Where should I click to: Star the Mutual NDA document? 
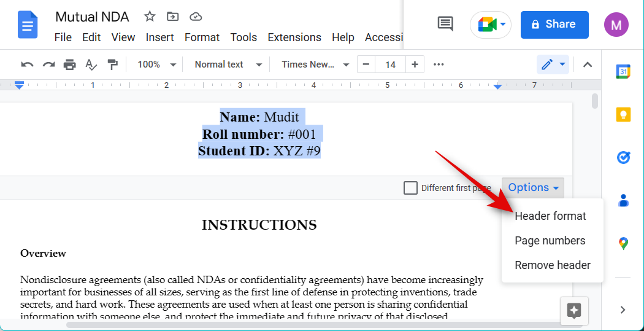click(149, 17)
